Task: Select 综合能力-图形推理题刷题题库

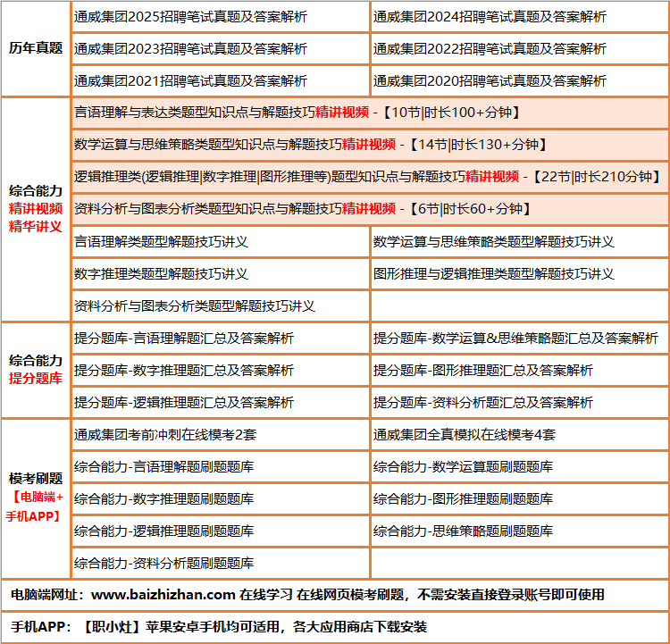Action: tap(520, 498)
